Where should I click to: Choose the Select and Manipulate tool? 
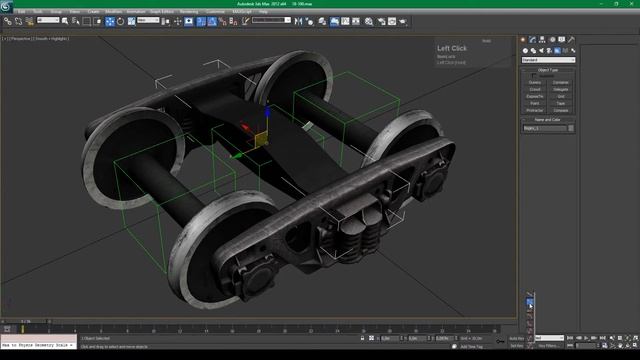coord(178,22)
